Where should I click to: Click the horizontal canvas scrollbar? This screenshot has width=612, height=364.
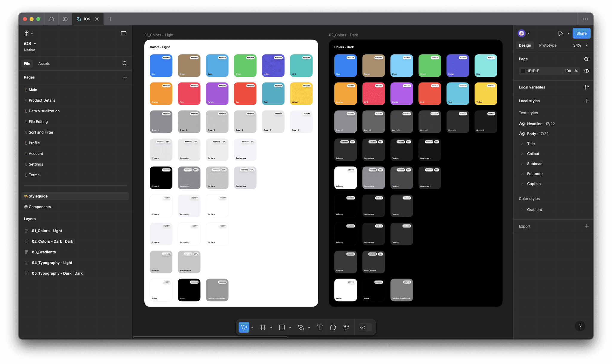pos(210,337)
